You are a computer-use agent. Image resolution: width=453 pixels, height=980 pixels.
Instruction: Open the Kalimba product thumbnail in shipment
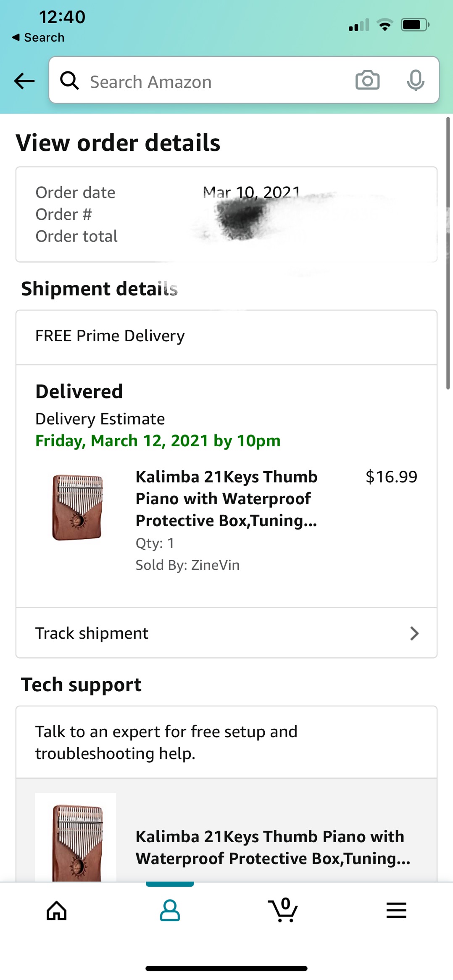pyautogui.click(x=77, y=507)
